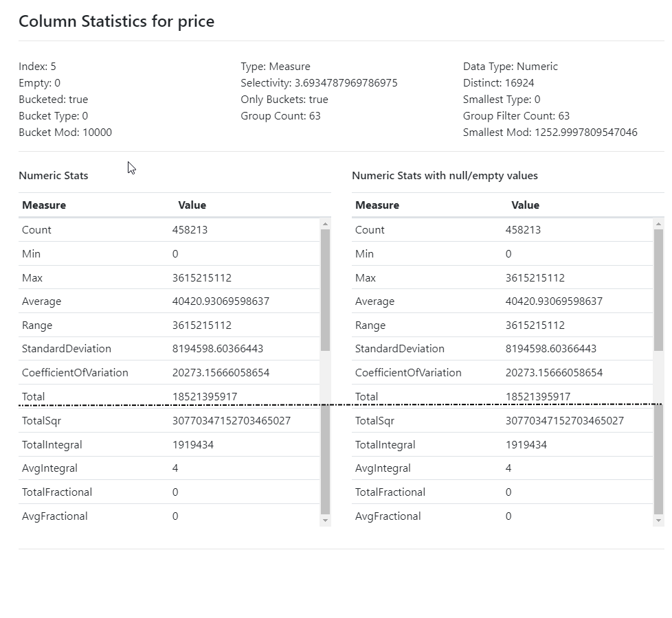Click the CoefficientOfVariation value in the null/empty values table

click(x=554, y=373)
